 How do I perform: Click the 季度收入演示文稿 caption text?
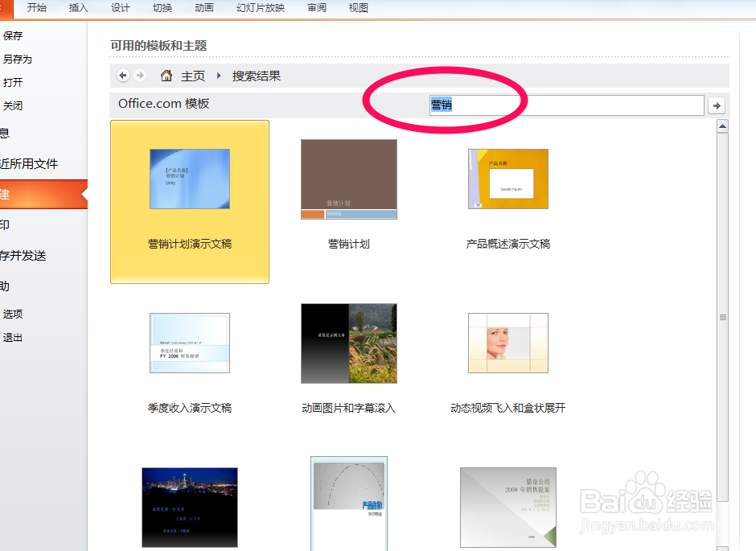[x=190, y=408]
